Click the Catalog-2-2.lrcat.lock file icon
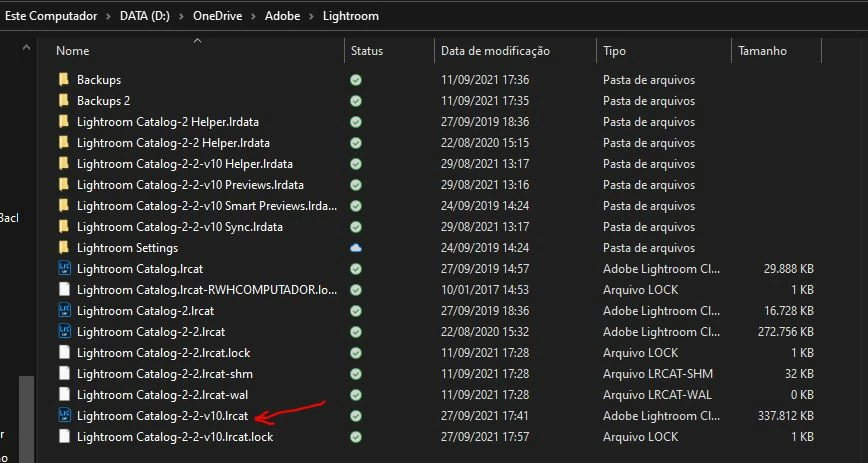The image size is (868, 463). [x=65, y=353]
